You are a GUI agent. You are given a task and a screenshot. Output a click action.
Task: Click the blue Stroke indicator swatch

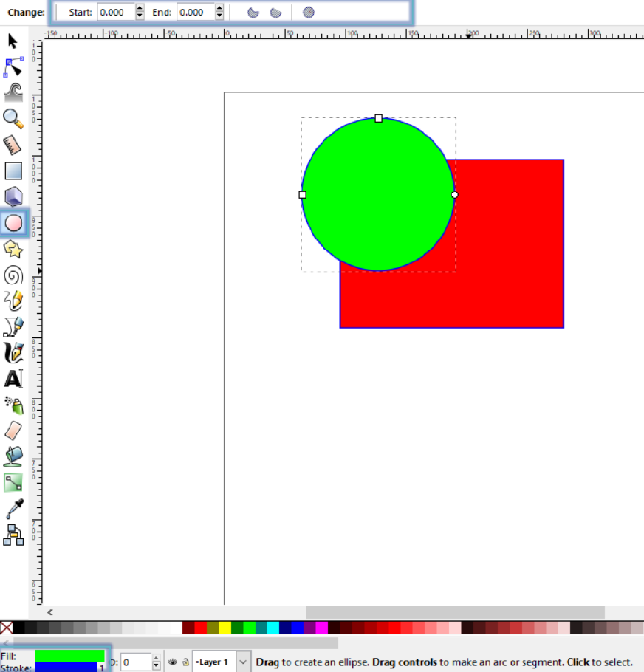tap(66, 668)
